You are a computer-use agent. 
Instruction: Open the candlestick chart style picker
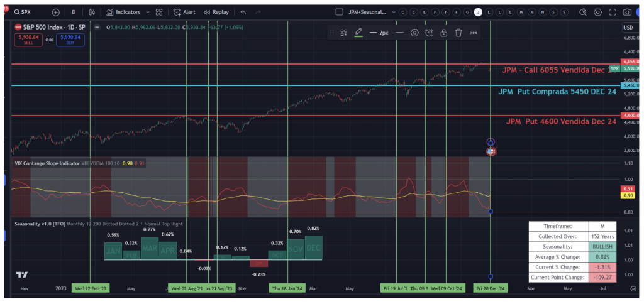(92, 12)
